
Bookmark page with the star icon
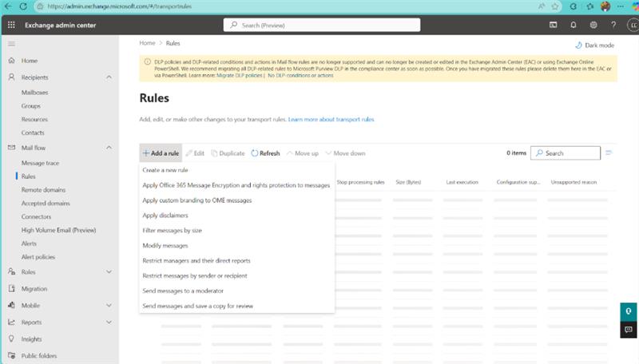click(554, 6)
